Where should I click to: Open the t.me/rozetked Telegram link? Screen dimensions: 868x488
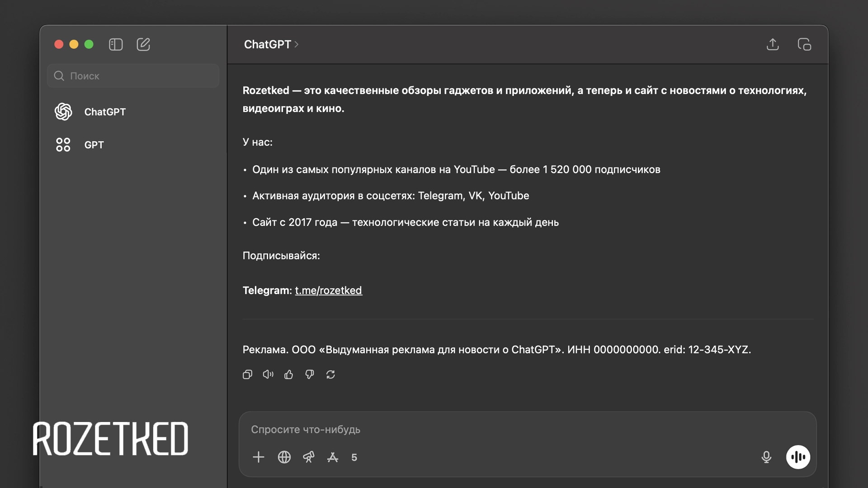point(328,290)
